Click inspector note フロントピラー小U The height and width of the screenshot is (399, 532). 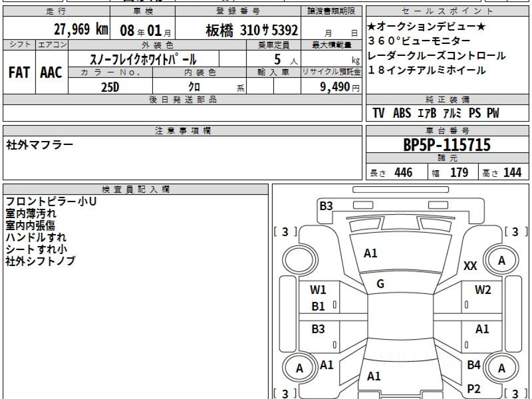[x=51, y=201]
